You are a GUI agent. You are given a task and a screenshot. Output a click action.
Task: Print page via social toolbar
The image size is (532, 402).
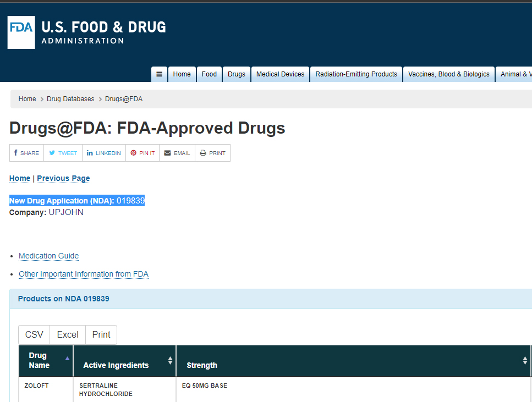coord(213,153)
